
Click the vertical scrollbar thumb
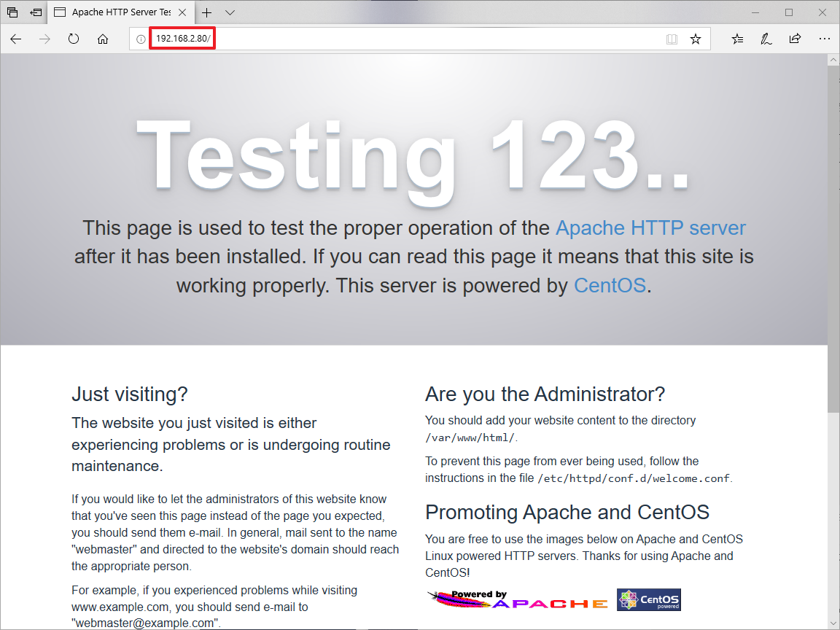(x=833, y=239)
